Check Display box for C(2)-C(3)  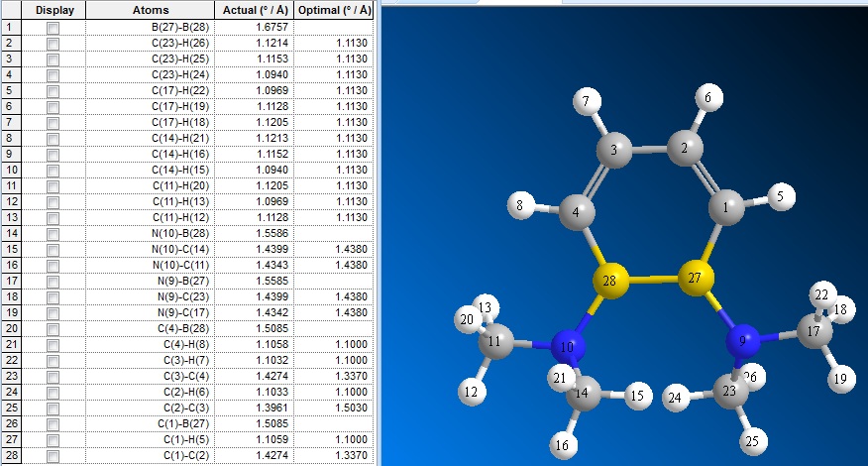tap(54, 408)
